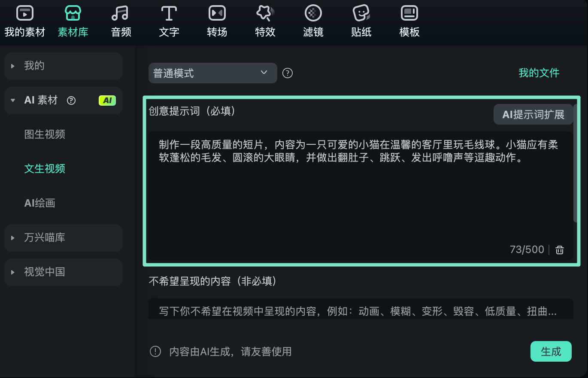Switch to 我的素材 (My Media)
The width and height of the screenshot is (588, 378).
pos(24,20)
